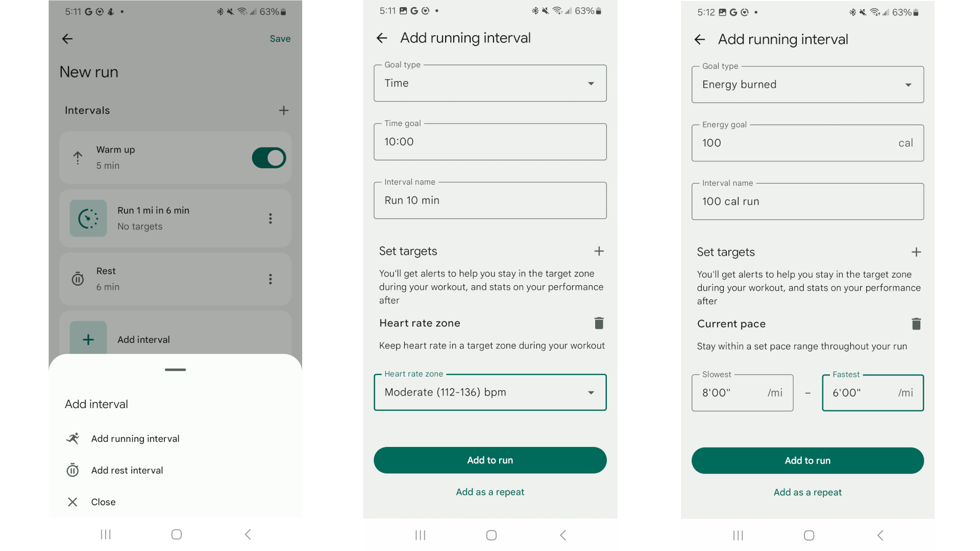Viewport: 980px width, 551px height.
Task: Click Add to run button on energy screen
Action: [807, 460]
